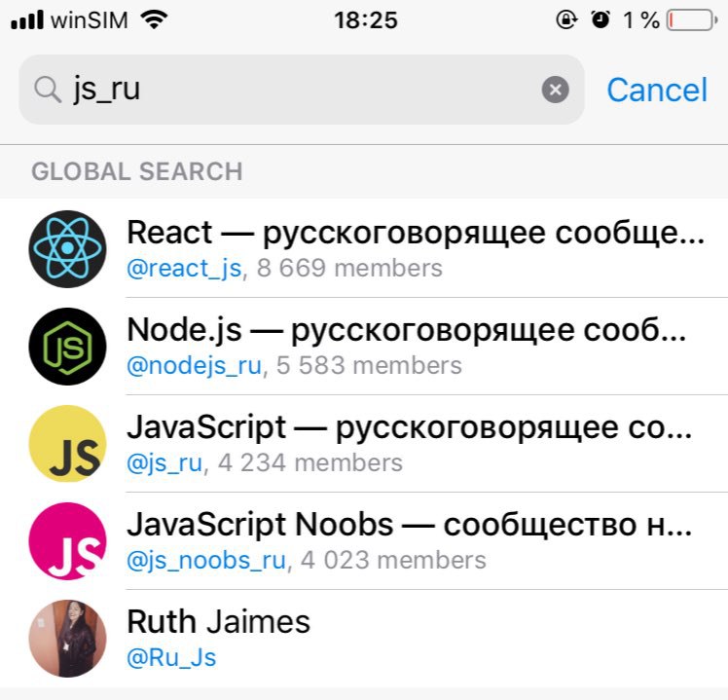Viewport: 728px width, 700px height.
Task: Tap the rotation lock status icon
Action: click(x=566, y=20)
